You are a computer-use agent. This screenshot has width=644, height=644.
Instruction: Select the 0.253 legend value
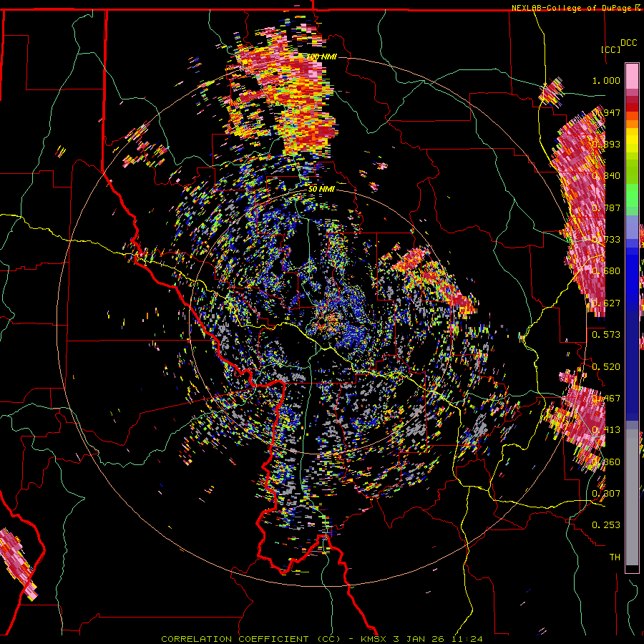click(x=606, y=525)
